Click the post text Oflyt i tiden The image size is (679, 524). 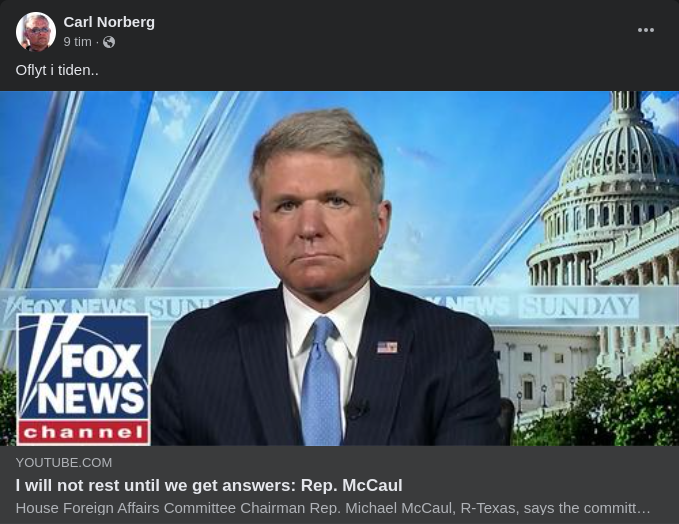click(x=57, y=70)
